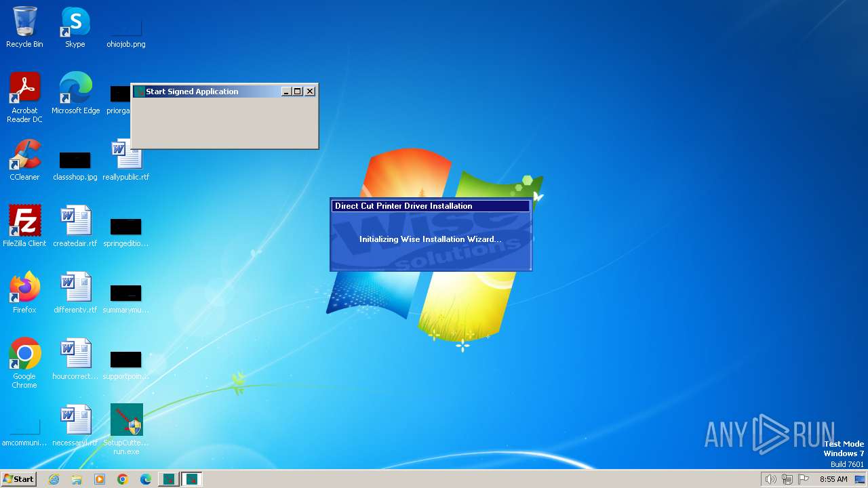The image size is (868, 488).
Task: Open Internet Explorer from taskbar
Action: click(54, 479)
